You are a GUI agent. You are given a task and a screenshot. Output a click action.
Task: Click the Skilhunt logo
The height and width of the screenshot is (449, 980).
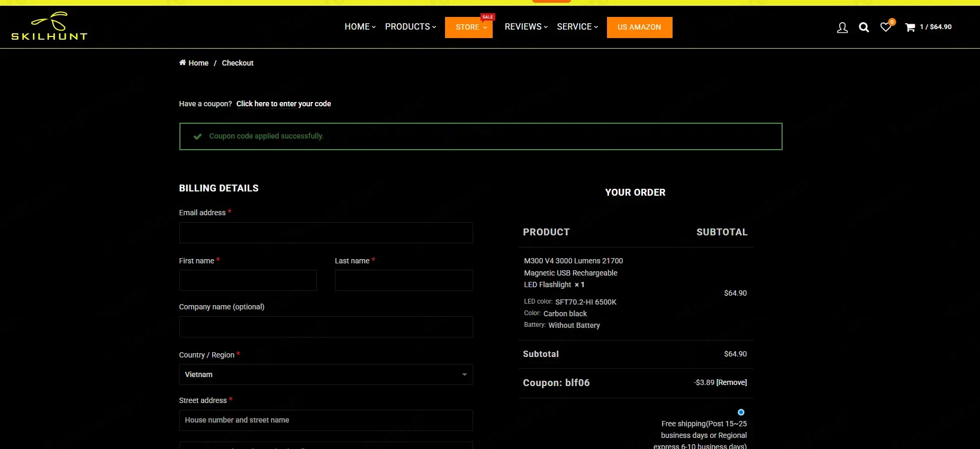tap(49, 26)
